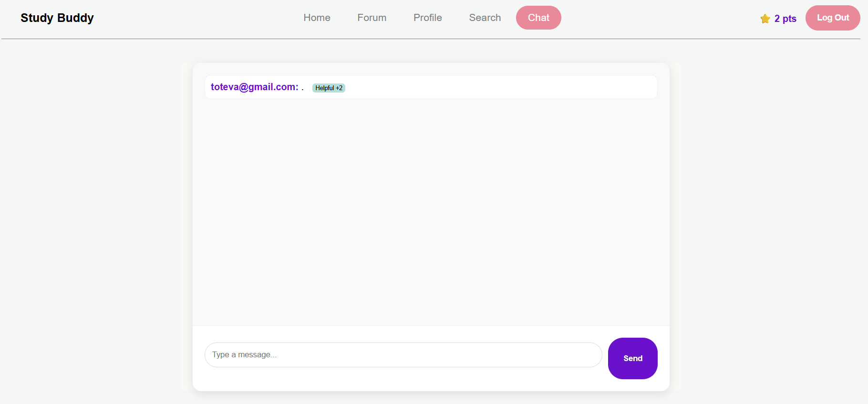Screen dimensions: 868x404
Task: Open the Study Buddy logo homepage
Action: point(57,18)
